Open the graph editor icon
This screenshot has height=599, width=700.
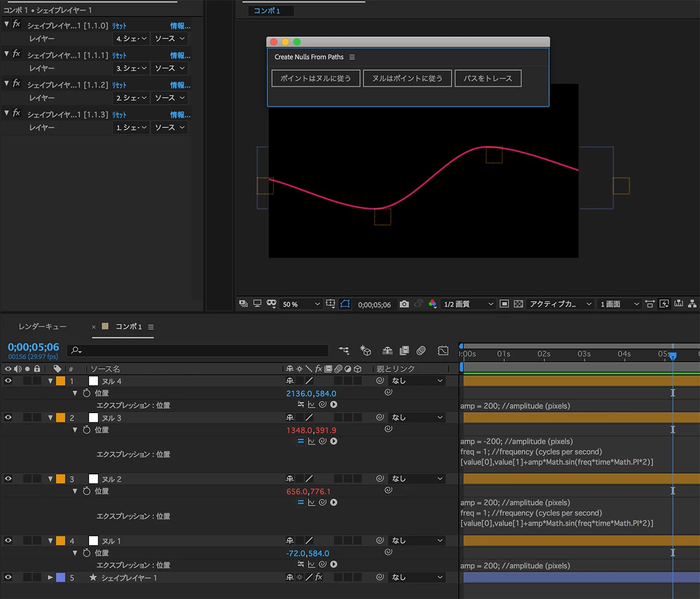(443, 350)
